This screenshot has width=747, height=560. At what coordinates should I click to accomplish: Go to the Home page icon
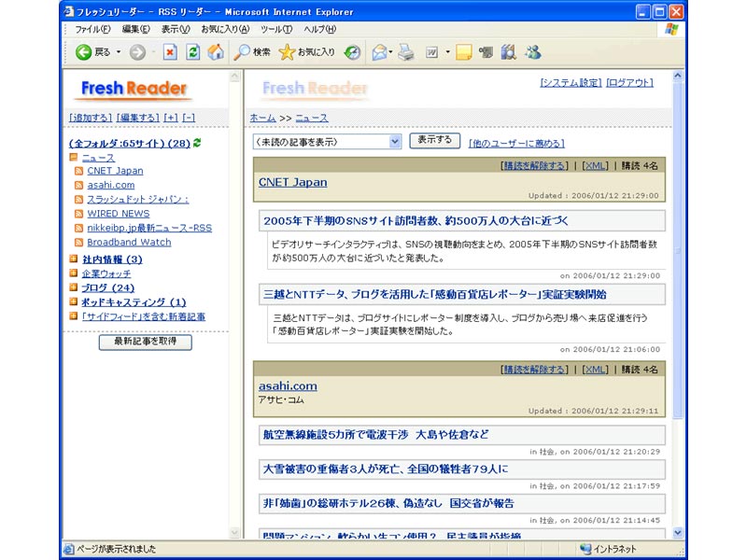pyautogui.click(x=216, y=52)
